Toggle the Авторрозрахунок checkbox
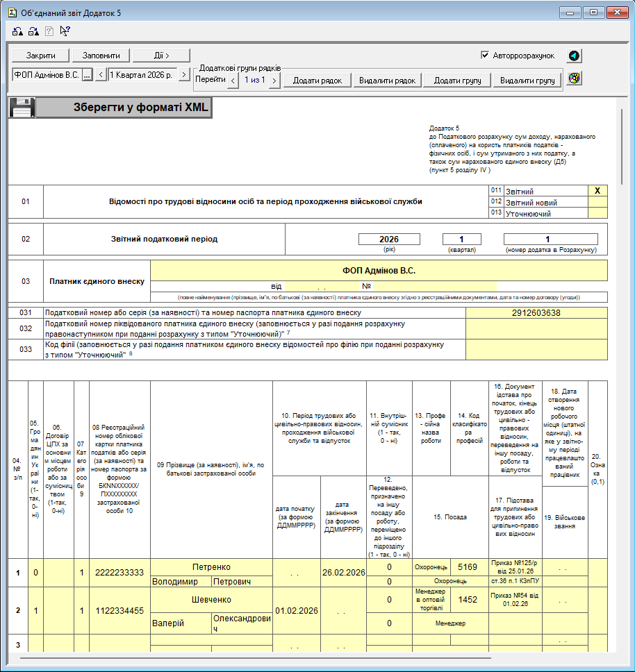 (x=485, y=56)
